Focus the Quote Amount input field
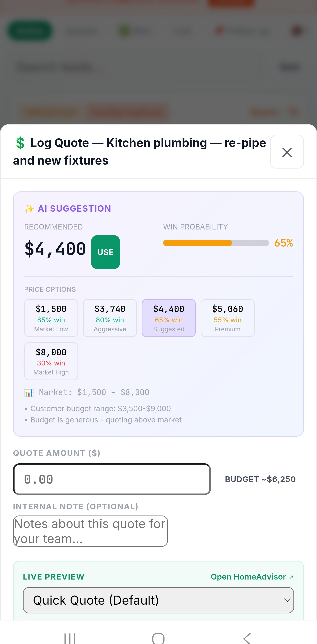This screenshot has height=644, width=317. [x=112, y=479]
